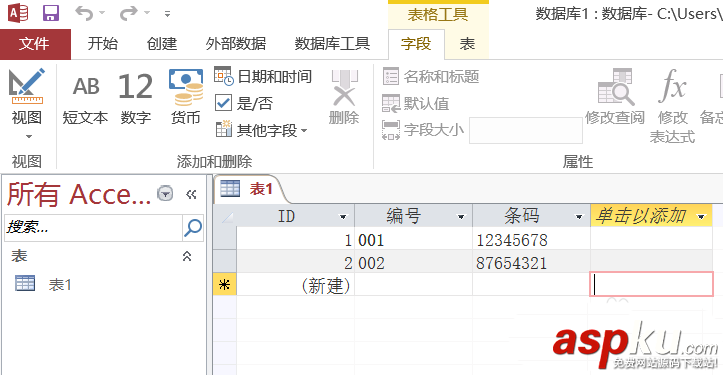Select the 表 ribbon tab

pyautogui.click(x=467, y=44)
